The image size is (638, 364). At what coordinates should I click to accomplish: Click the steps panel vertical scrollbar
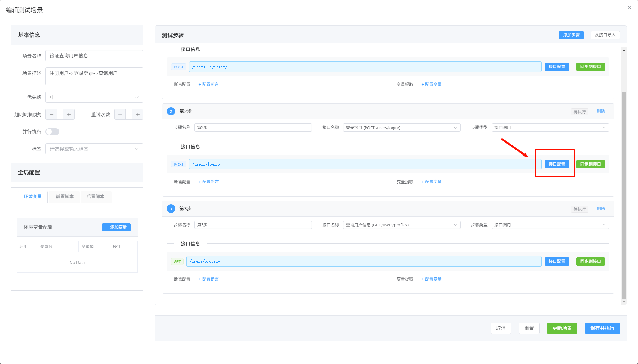click(x=624, y=194)
